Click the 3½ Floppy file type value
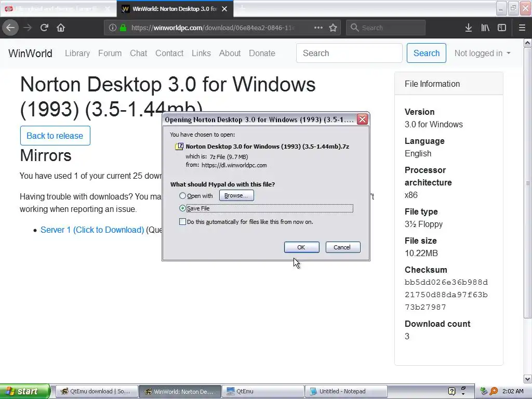The height and width of the screenshot is (399, 532). pyautogui.click(x=423, y=224)
